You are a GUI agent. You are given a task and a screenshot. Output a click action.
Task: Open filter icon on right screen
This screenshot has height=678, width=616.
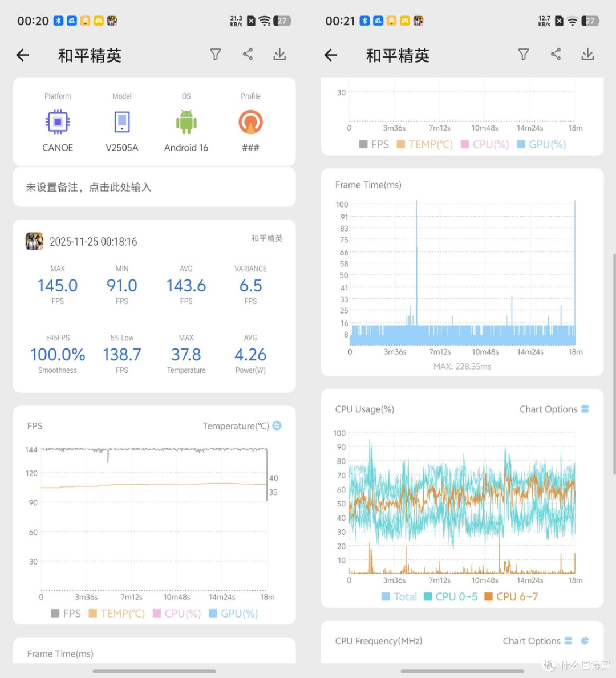(x=524, y=55)
